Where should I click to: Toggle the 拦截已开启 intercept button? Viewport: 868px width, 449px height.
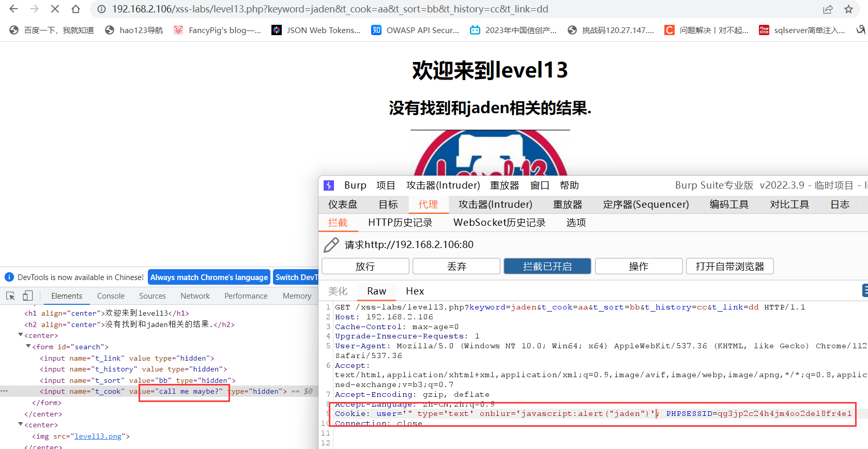[547, 266]
